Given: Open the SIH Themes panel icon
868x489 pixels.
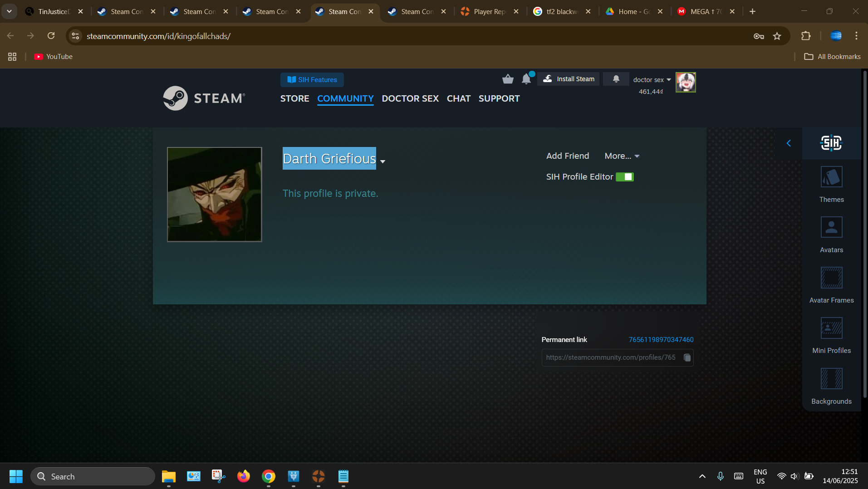Looking at the screenshot, I should (x=831, y=177).
